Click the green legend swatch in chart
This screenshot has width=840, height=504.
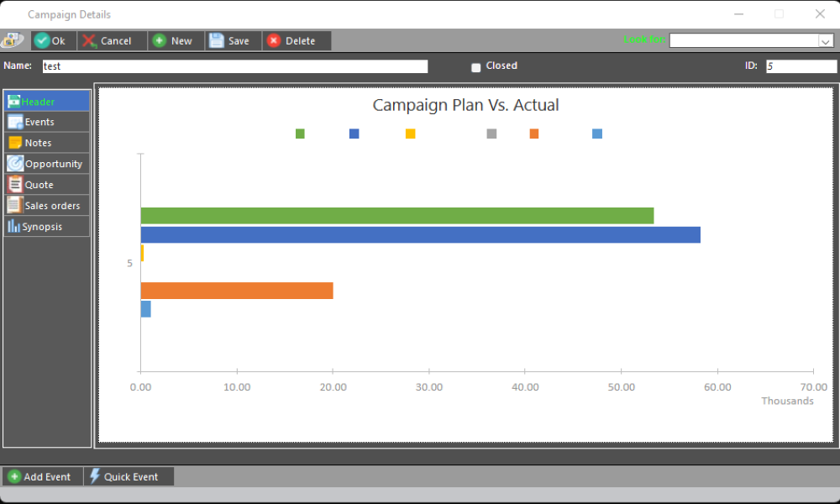(x=300, y=134)
